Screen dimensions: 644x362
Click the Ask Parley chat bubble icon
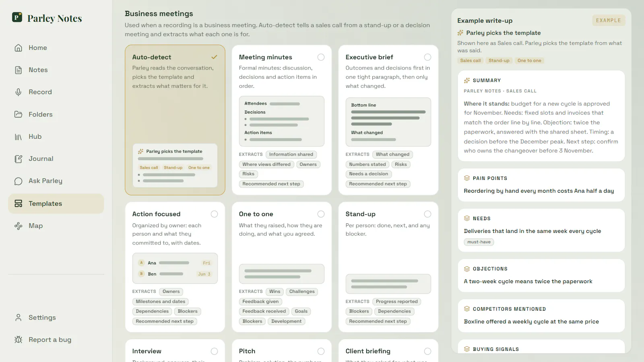click(19, 181)
